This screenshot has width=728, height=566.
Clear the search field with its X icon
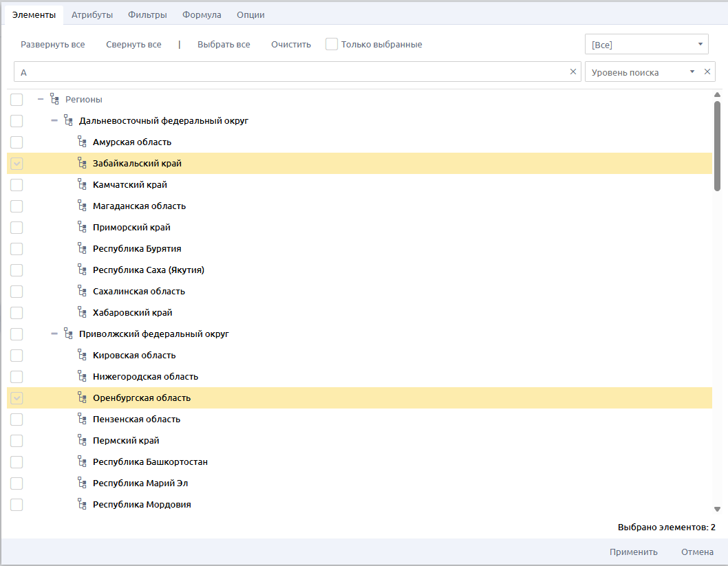click(573, 72)
